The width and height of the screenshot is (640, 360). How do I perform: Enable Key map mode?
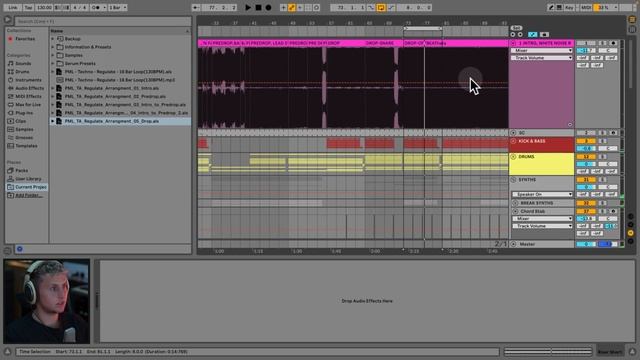[569, 7]
